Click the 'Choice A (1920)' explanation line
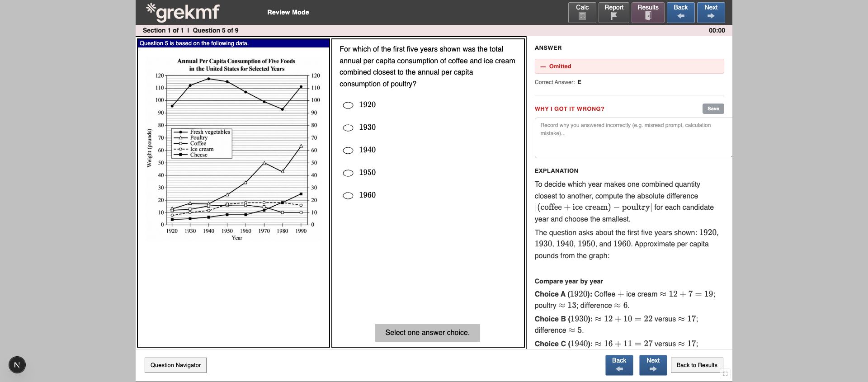Image resolution: width=868 pixels, height=382 pixels. coord(625,300)
